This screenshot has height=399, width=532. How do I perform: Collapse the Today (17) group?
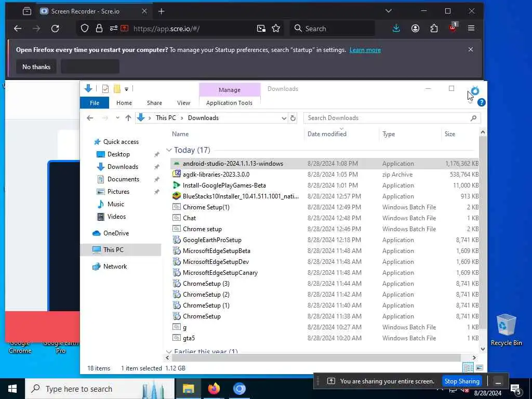pyautogui.click(x=169, y=150)
